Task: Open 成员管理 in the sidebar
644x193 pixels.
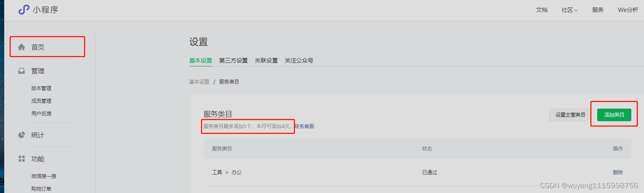Action: click(x=41, y=101)
